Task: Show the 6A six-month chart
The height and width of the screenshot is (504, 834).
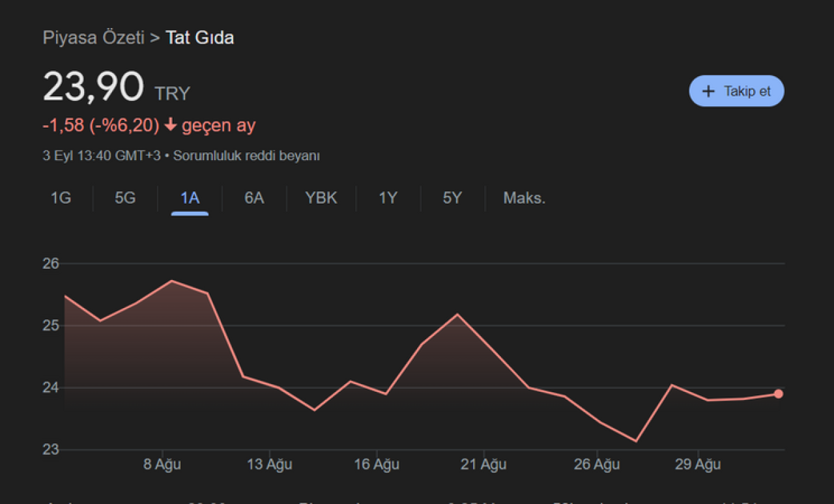Action: (x=254, y=198)
